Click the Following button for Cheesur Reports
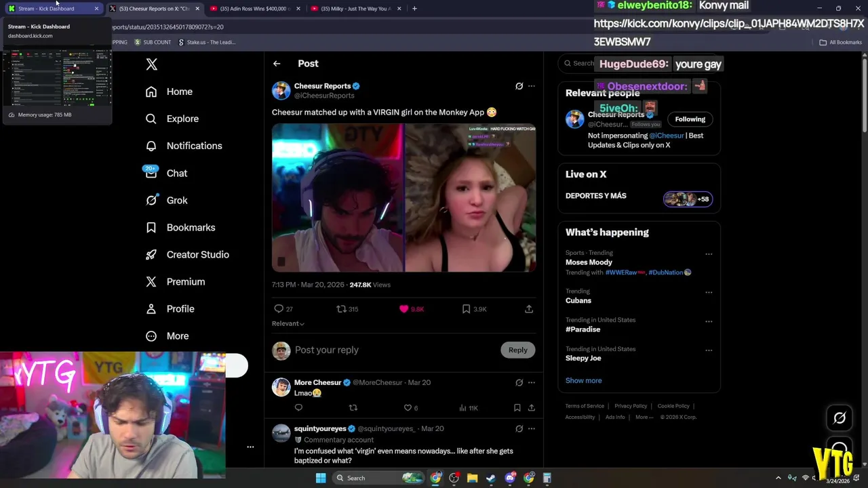This screenshot has width=868, height=488. (x=690, y=119)
